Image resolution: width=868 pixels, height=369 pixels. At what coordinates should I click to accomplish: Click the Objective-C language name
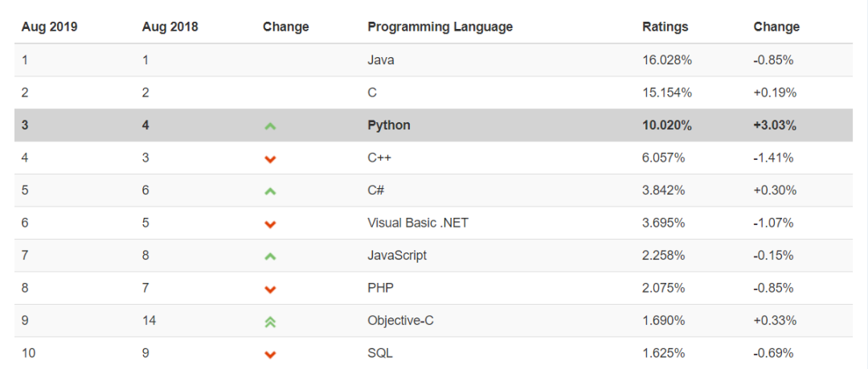(401, 320)
